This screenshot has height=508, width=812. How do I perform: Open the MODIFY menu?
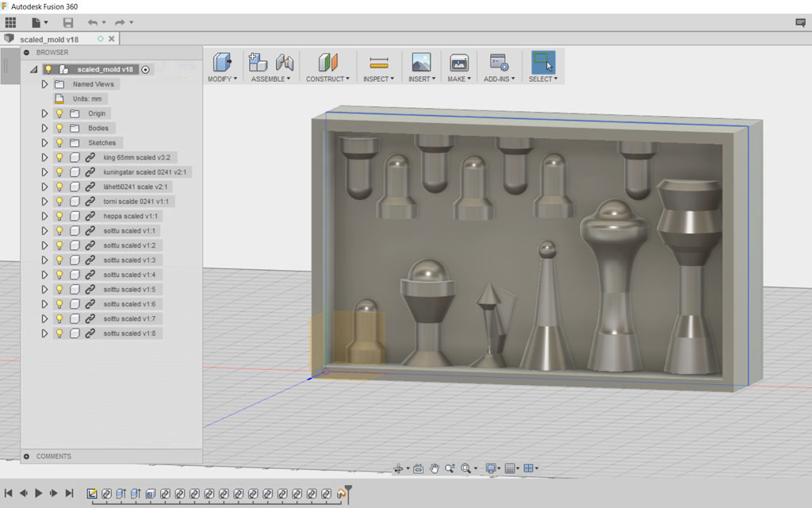click(222, 79)
